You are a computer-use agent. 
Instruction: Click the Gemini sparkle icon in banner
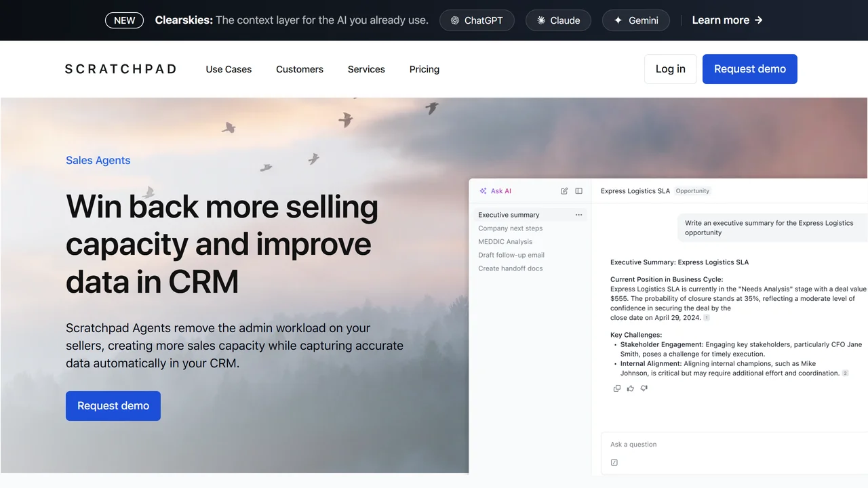pyautogui.click(x=618, y=20)
